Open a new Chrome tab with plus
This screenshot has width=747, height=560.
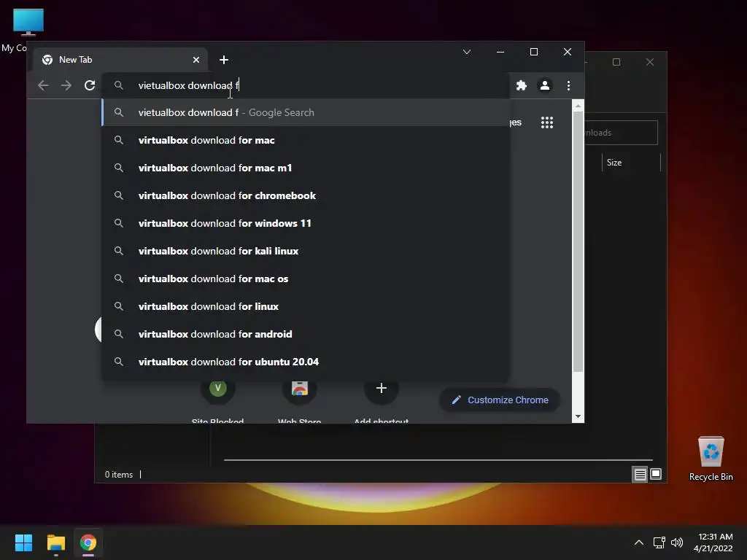click(224, 60)
